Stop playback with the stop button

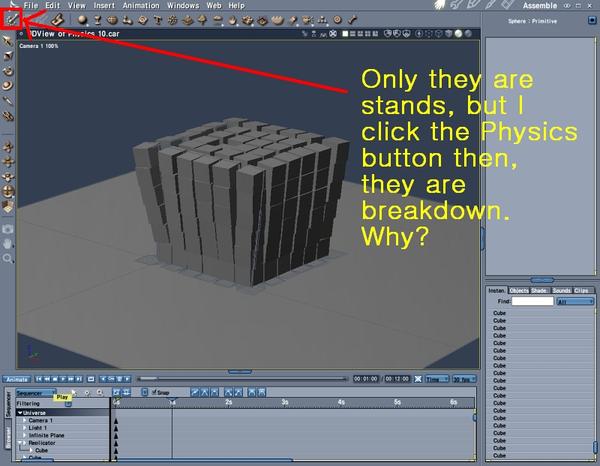55,379
